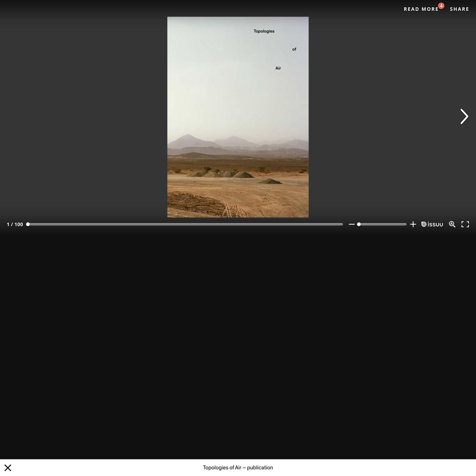Click the caption 'Topologies of Air – publication'
This screenshot has width=476, height=476.
point(238,467)
